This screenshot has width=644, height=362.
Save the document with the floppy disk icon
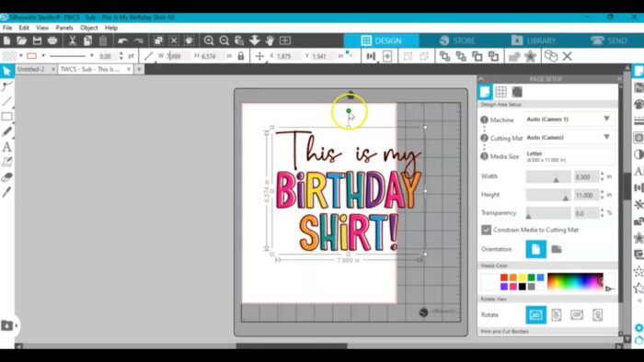coord(37,40)
